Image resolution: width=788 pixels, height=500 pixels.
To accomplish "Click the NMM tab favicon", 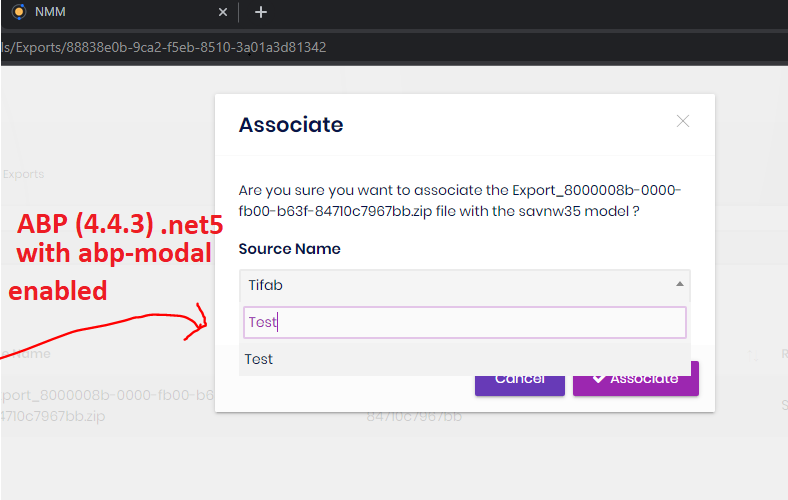I will click(17, 12).
